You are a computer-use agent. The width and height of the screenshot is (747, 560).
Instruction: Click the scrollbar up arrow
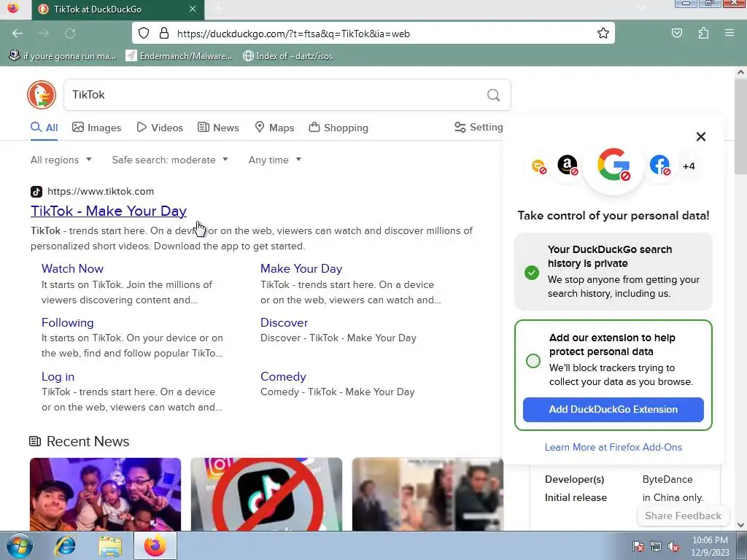[x=740, y=72]
